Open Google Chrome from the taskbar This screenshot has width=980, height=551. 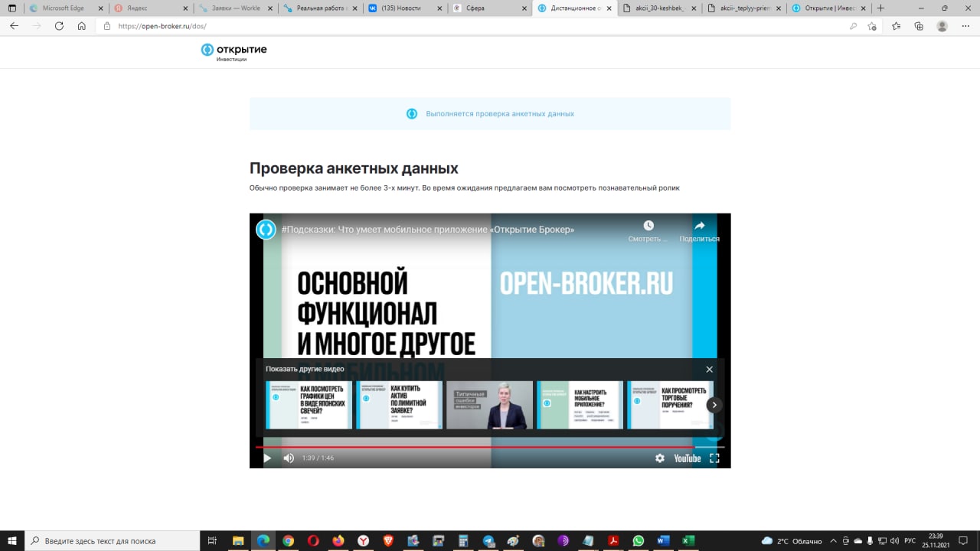[288, 540]
